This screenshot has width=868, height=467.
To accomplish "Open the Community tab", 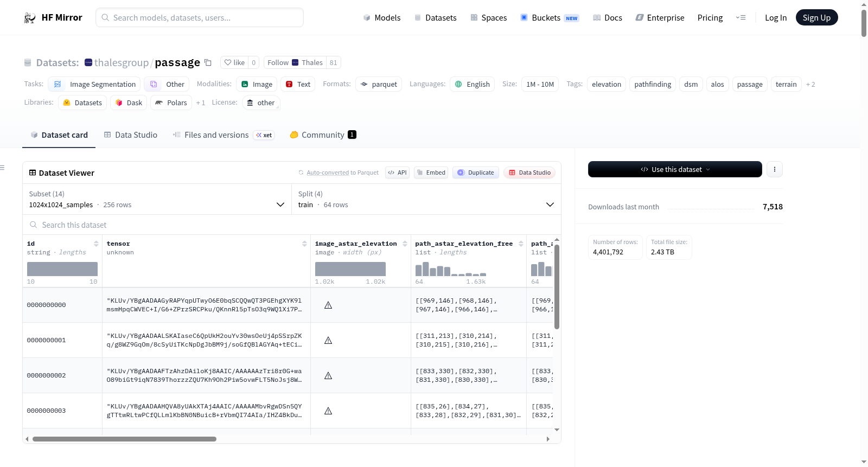I will (323, 135).
